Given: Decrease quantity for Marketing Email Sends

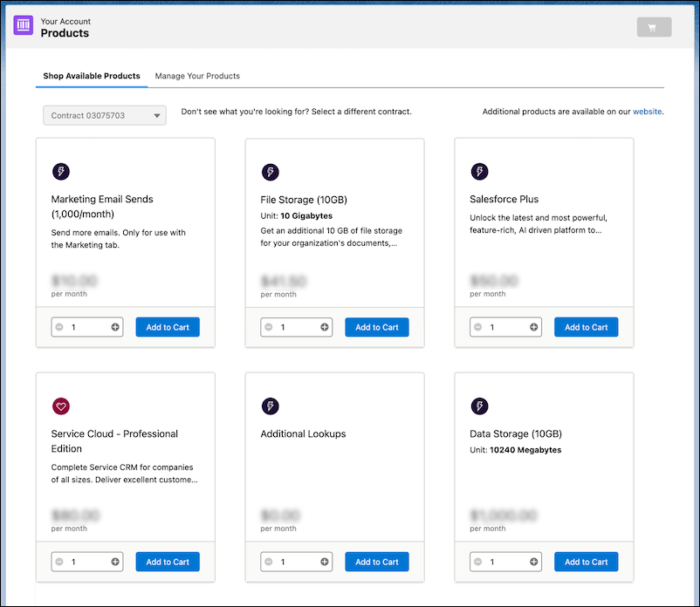Looking at the screenshot, I should [x=59, y=327].
